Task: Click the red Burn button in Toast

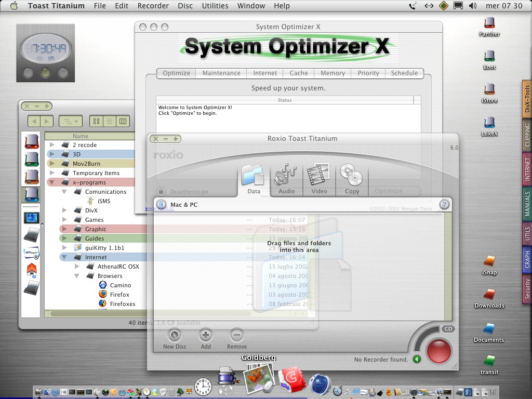Action: click(438, 351)
